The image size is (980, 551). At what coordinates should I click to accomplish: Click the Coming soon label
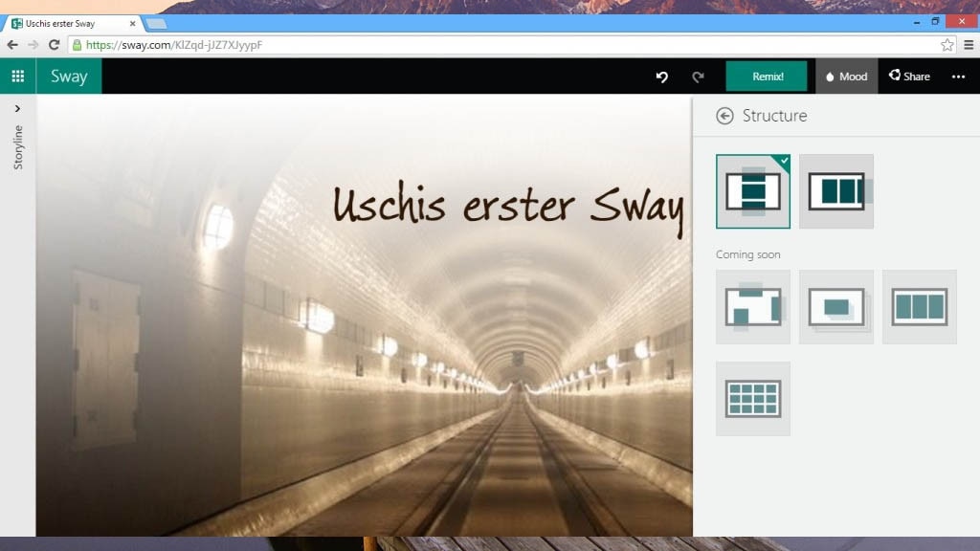click(x=748, y=254)
